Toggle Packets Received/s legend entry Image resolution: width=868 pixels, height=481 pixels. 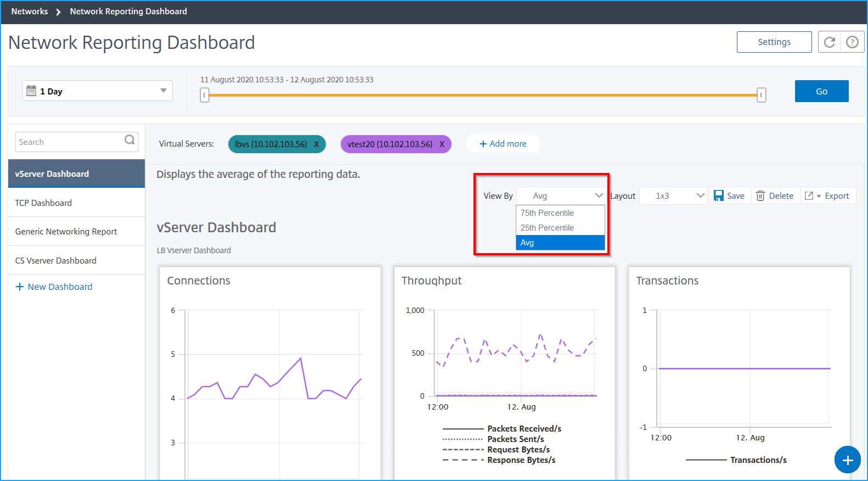(x=501, y=429)
